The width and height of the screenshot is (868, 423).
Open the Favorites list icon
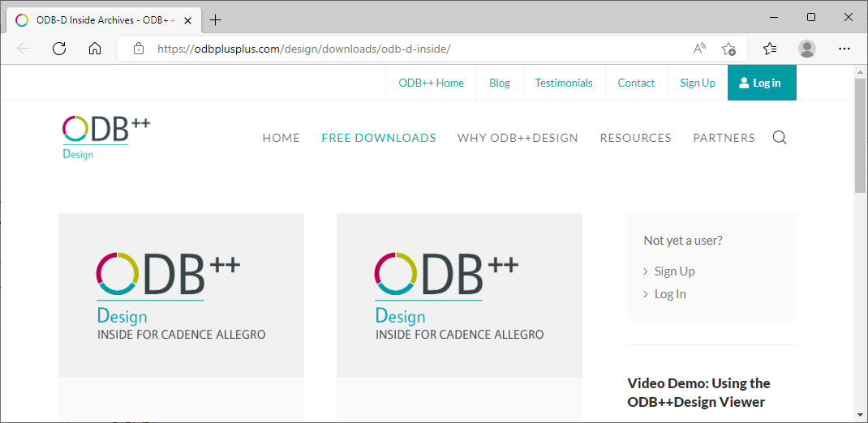click(x=770, y=49)
